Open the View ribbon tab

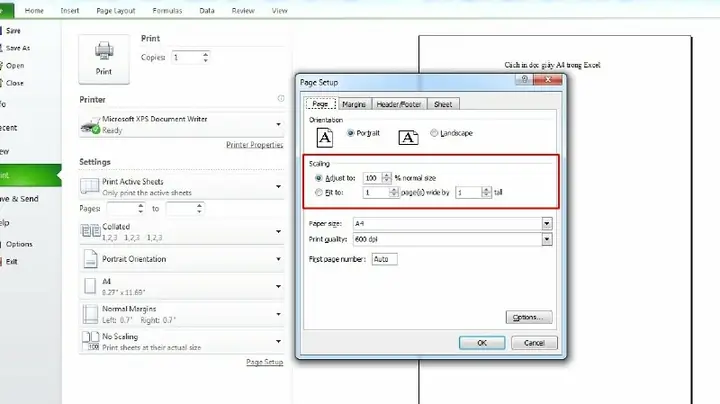[x=279, y=11]
